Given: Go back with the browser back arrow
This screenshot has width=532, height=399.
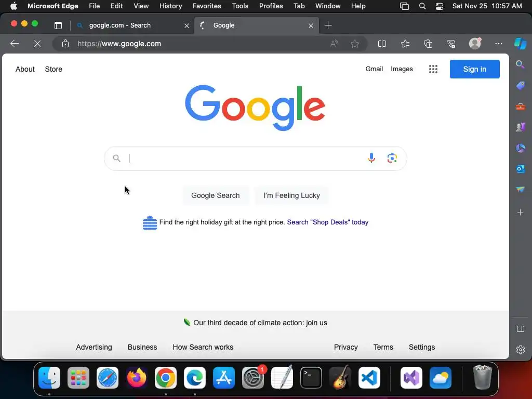Looking at the screenshot, I should (x=14, y=44).
